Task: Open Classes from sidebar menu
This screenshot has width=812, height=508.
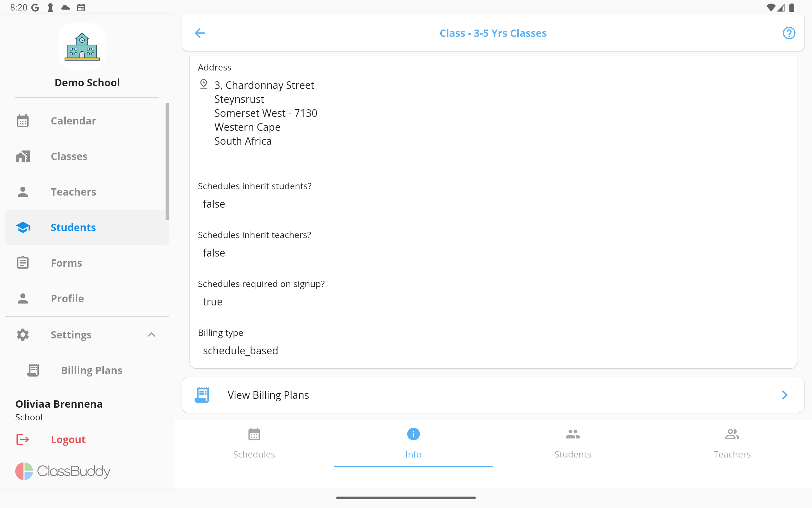Action: 87,156
